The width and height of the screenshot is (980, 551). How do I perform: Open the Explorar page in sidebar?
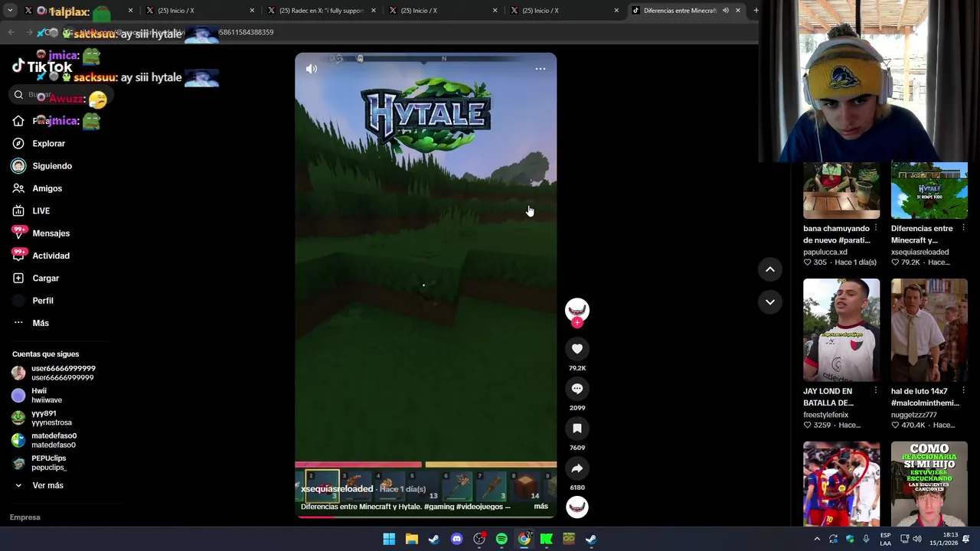(x=39, y=143)
